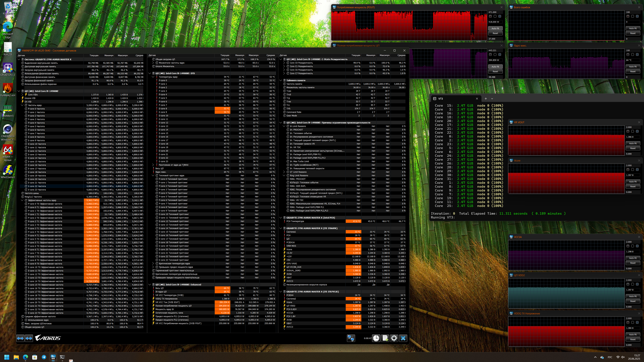This screenshot has width=644, height=362.
Task: Click the logging sheet icon with plus
Action: [x=385, y=338]
